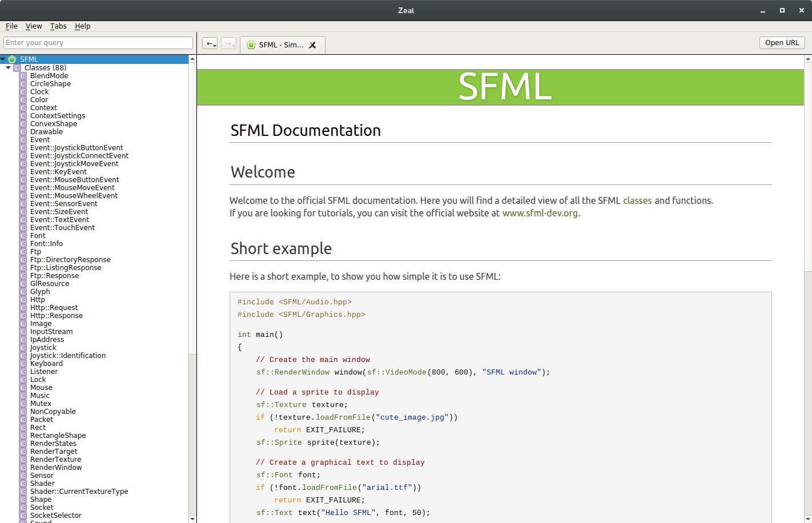The width and height of the screenshot is (812, 523).
Task: Click the class icon beside Packet
Action: [23, 420]
